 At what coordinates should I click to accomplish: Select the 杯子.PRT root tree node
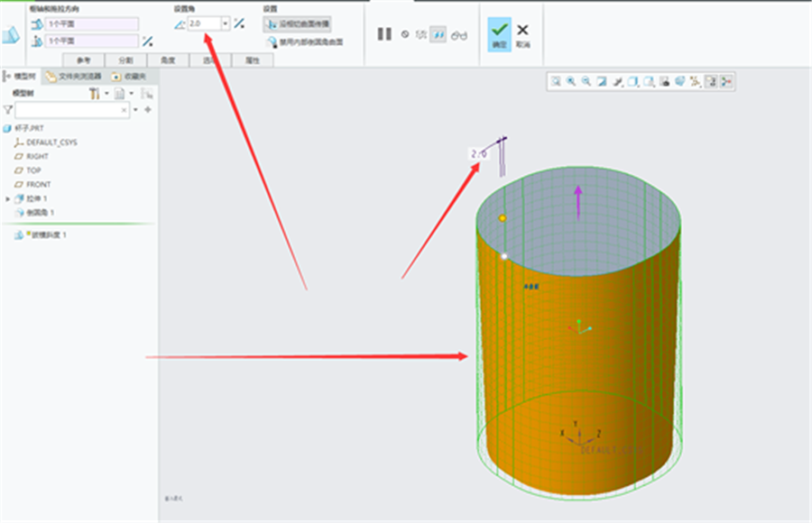23,128
